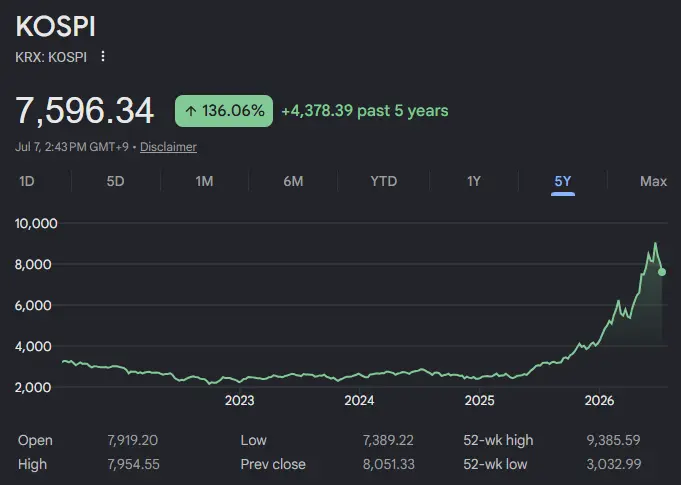
Task: Choose the 1M chart range
Action: point(205,181)
